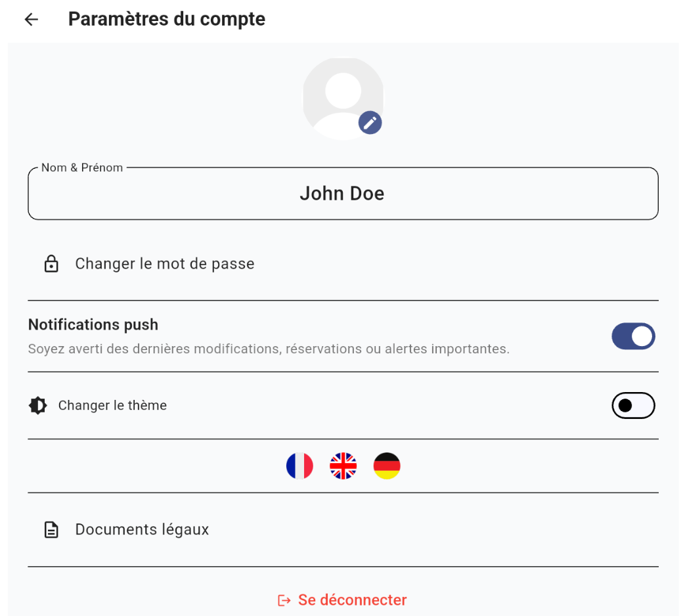The height and width of the screenshot is (616, 683).
Task: Click the Nom & Prénom input field
Action: [x=342, y=193]
